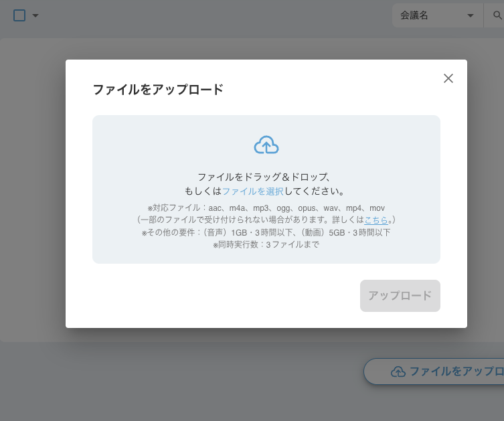Click the greyed-out アップロード button
Screen dimensions: 504x421
pos(400,296)
